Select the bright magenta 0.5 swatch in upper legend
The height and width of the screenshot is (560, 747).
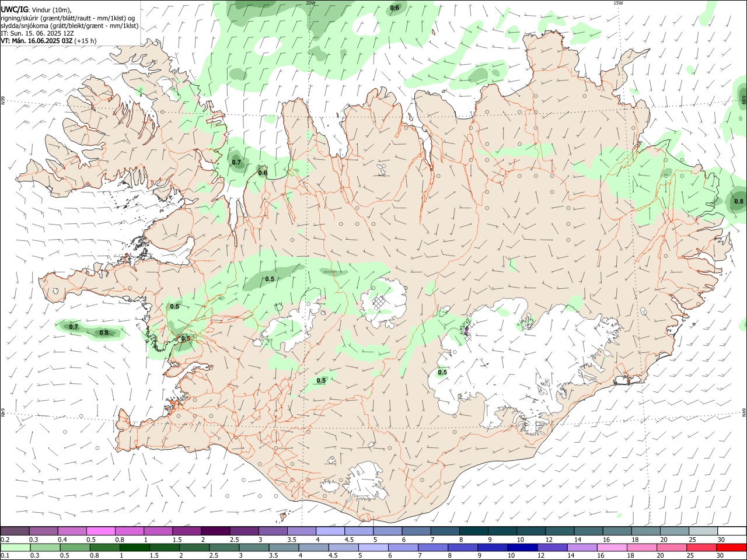[x=101, y=531]
